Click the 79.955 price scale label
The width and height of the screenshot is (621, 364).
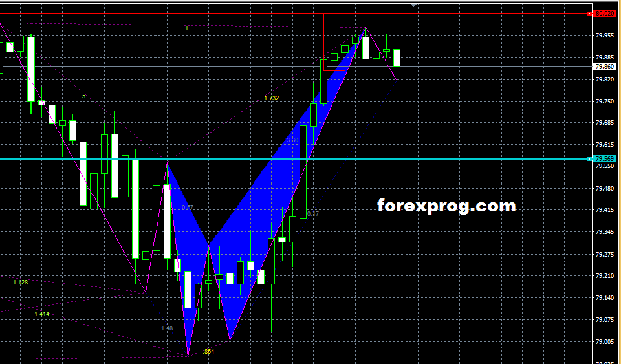click(605, 36)
